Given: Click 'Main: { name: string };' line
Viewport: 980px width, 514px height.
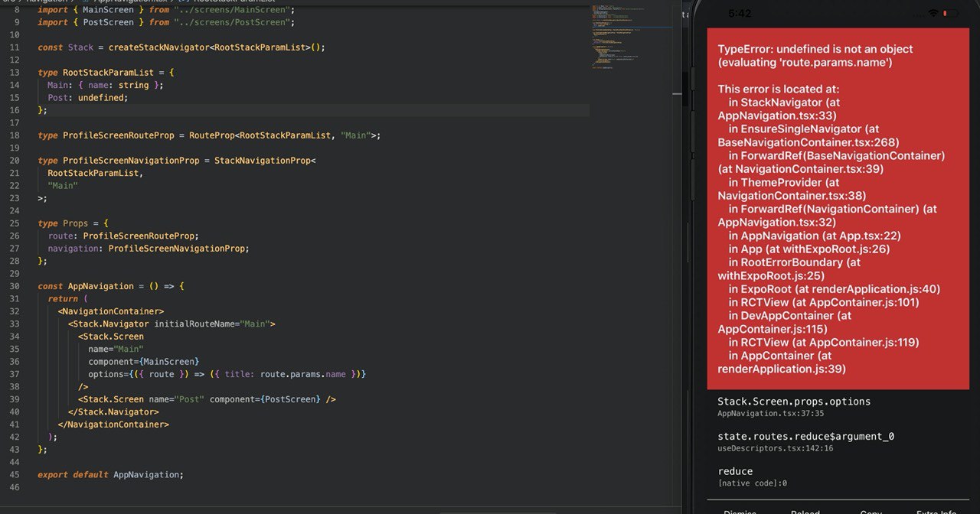Looking at the screenshot, I should pos(106,85).
